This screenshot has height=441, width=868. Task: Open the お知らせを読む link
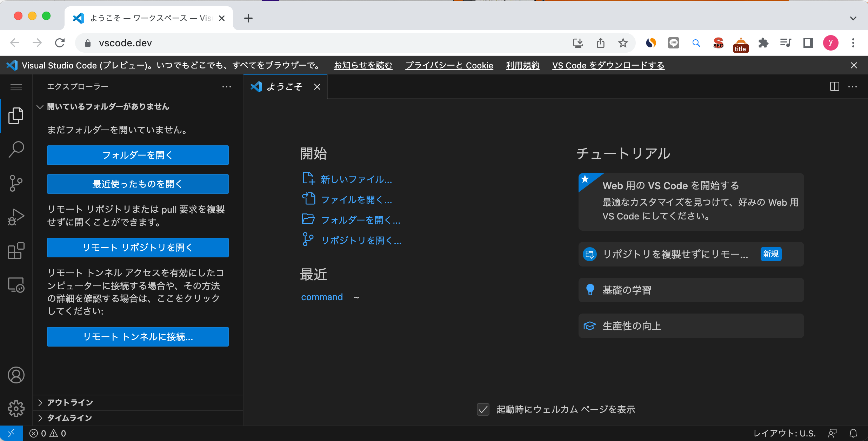pos(363,65)
